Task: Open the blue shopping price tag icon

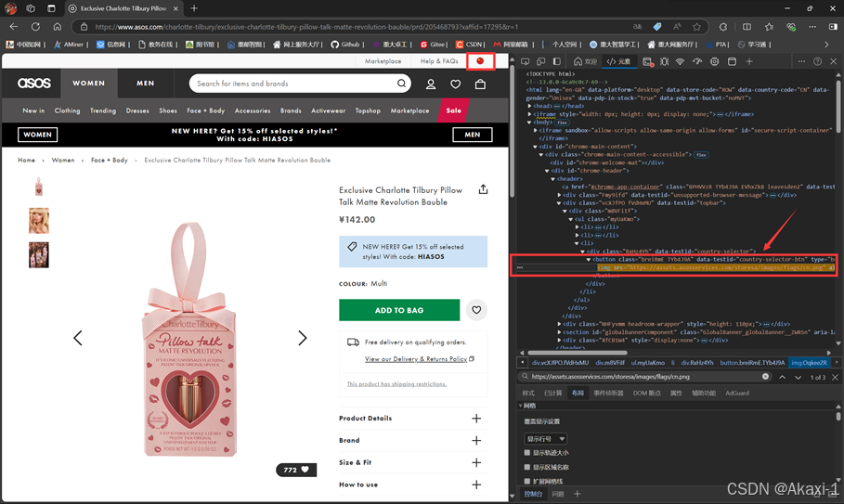Action: tap(657, 26)
